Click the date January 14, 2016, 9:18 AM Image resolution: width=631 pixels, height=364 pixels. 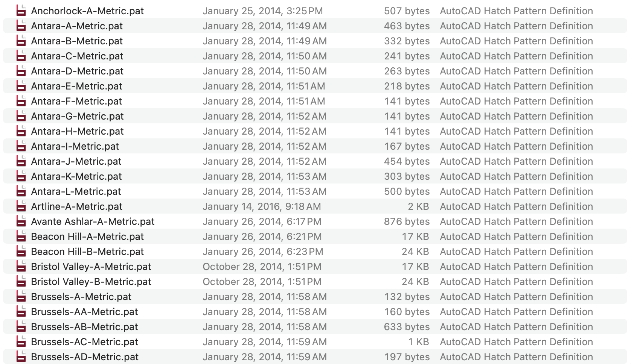pyautogui.click(x=262, y=206)
